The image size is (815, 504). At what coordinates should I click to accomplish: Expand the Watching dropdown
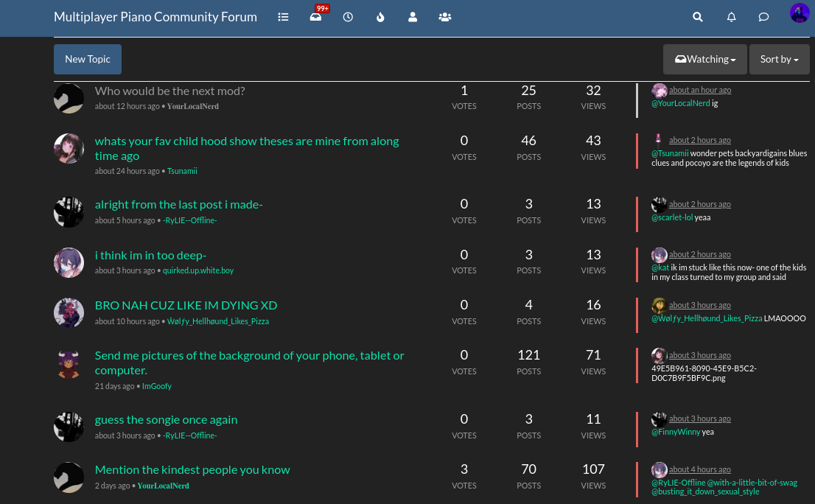(x=705, y=59)
